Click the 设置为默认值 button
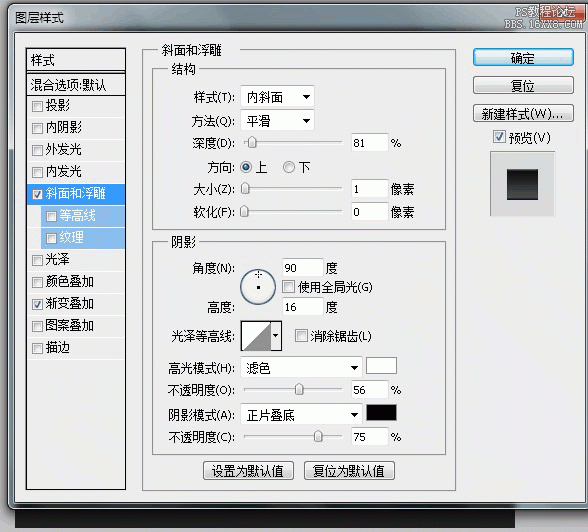588x532 pixels. click(x=248, y=471)
